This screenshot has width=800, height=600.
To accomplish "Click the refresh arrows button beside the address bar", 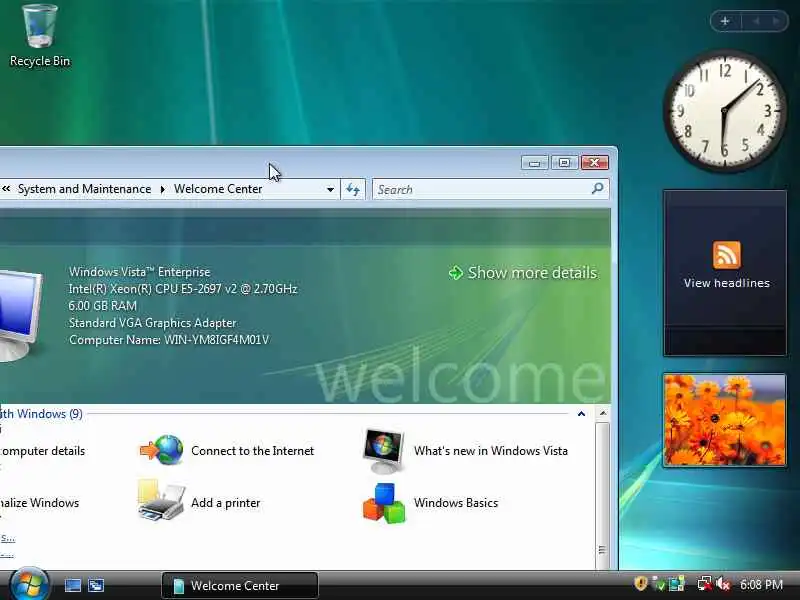I will pyautogui.click(x=353, y=189).
